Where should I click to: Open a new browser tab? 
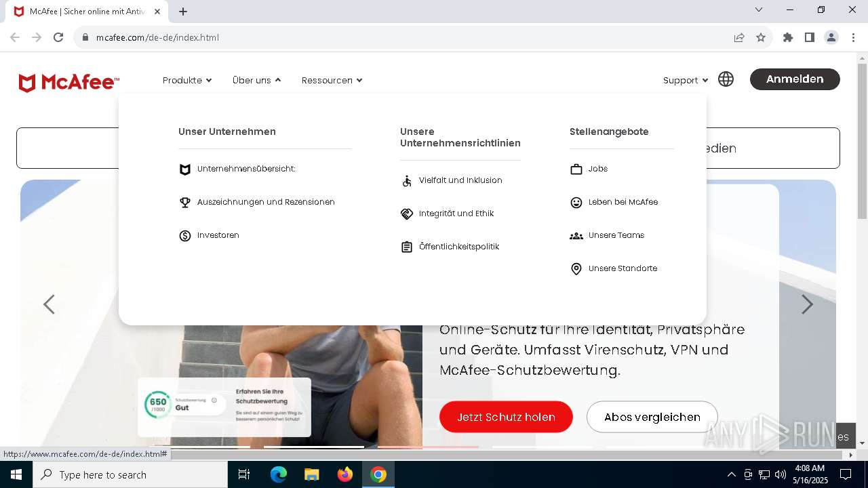click(x=183, y=12)
